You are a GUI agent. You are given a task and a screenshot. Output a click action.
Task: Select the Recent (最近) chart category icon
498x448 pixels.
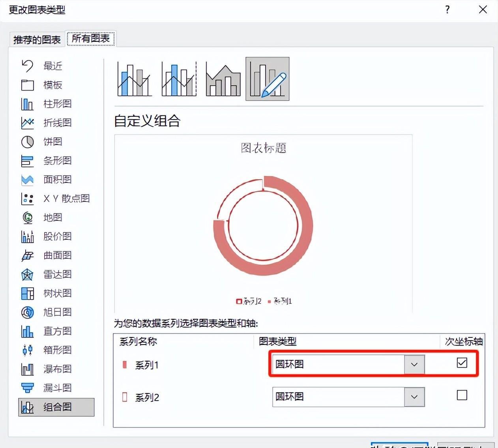pos(27,66)
